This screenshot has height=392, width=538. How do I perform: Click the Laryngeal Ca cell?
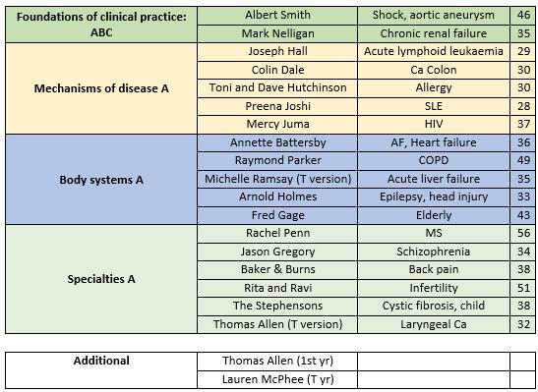[x=434, y=324]
